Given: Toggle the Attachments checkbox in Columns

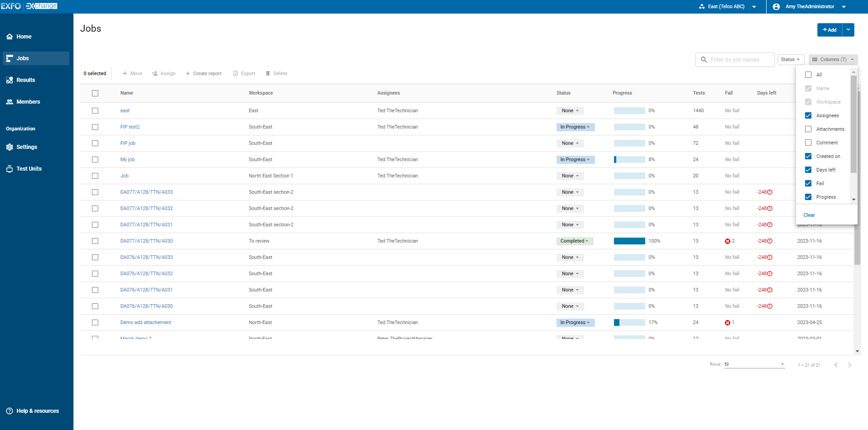Looking at the screenshot, I should point(809,129).
